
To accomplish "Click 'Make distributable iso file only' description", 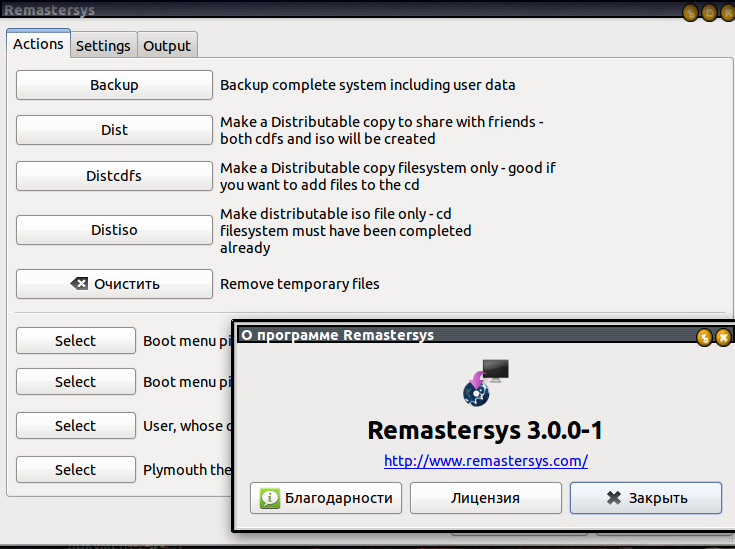I will pyautogui.click(x=346, y=231).
